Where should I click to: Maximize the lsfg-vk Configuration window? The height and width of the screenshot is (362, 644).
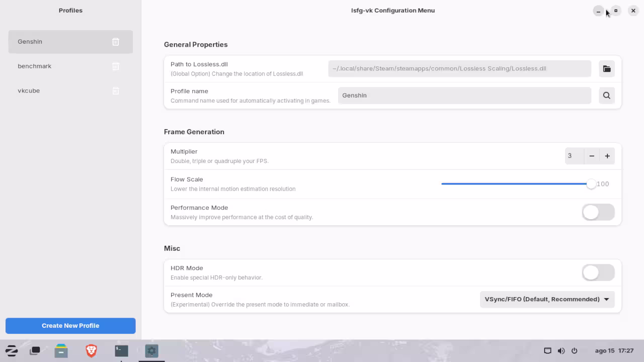pyautogui.click(x=616, y=11)
